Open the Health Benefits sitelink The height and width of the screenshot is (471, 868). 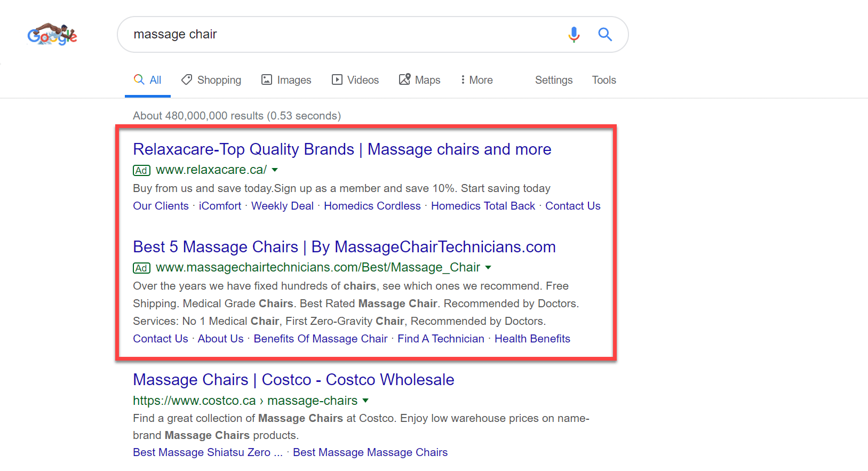pyautogui.click(x=532, y=339)
